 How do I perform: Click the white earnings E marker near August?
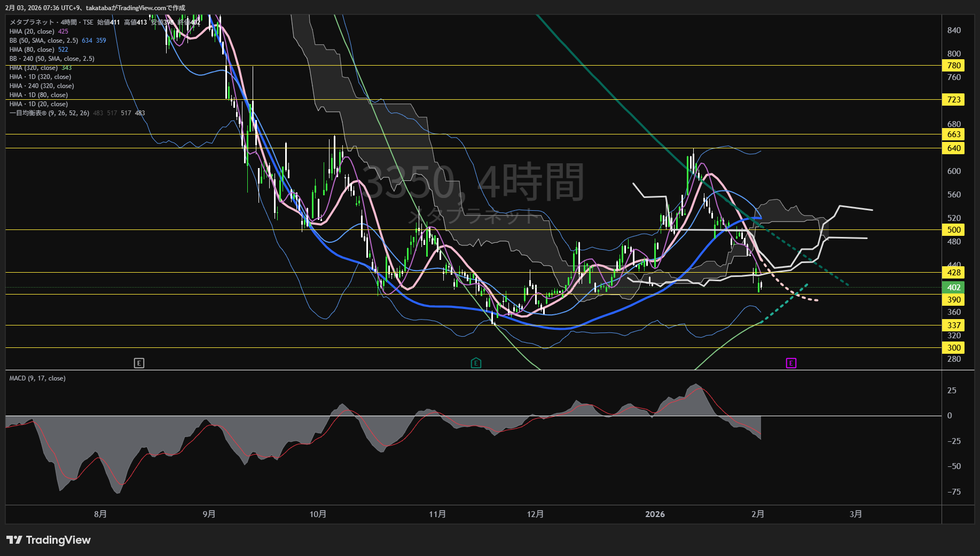pyautogui.click(x=139, y=363)
